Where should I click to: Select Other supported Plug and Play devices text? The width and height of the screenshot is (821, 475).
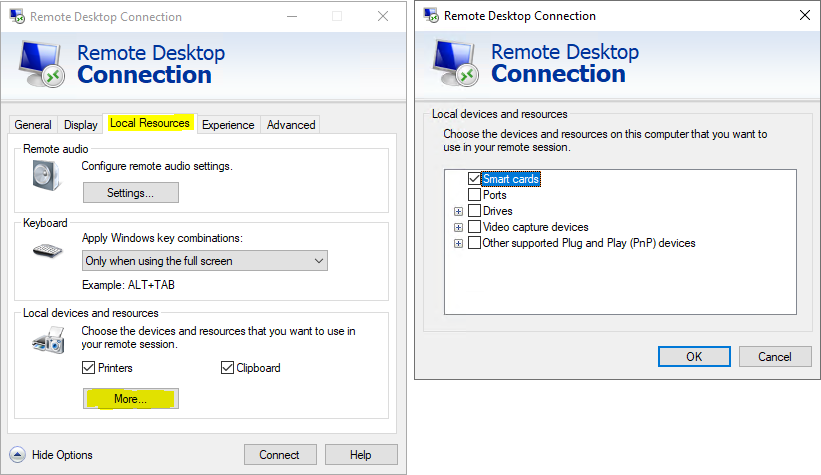point(589,243)
